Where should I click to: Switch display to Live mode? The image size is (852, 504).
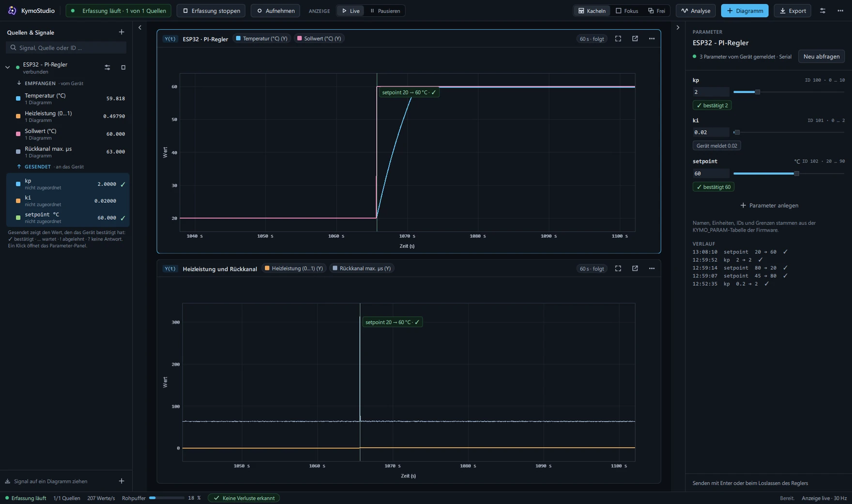(x=350, y=11)
